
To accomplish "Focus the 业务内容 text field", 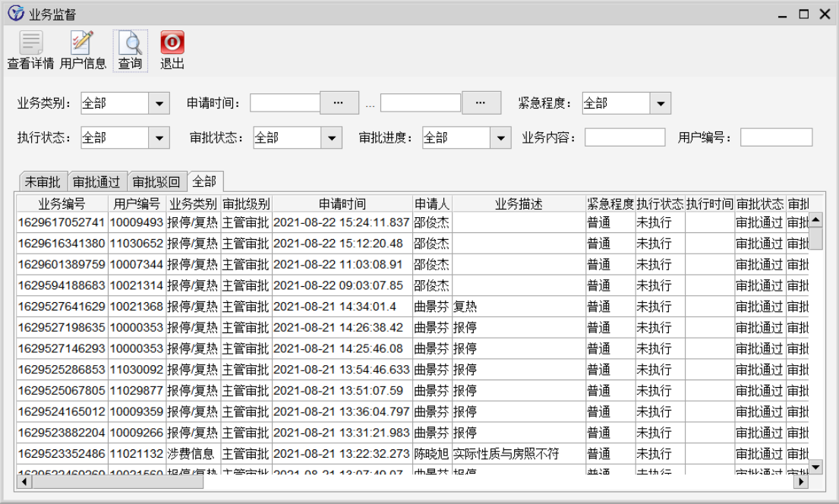I will point(624,137).
